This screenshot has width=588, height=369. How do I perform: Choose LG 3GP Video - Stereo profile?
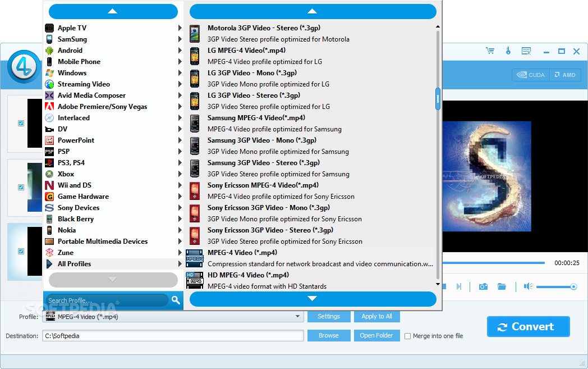(x=310, y=101)
